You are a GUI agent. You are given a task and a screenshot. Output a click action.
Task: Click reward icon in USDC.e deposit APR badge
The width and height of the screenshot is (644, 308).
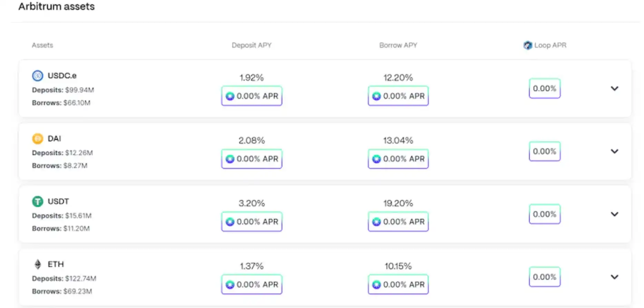(x=230, y=96)
